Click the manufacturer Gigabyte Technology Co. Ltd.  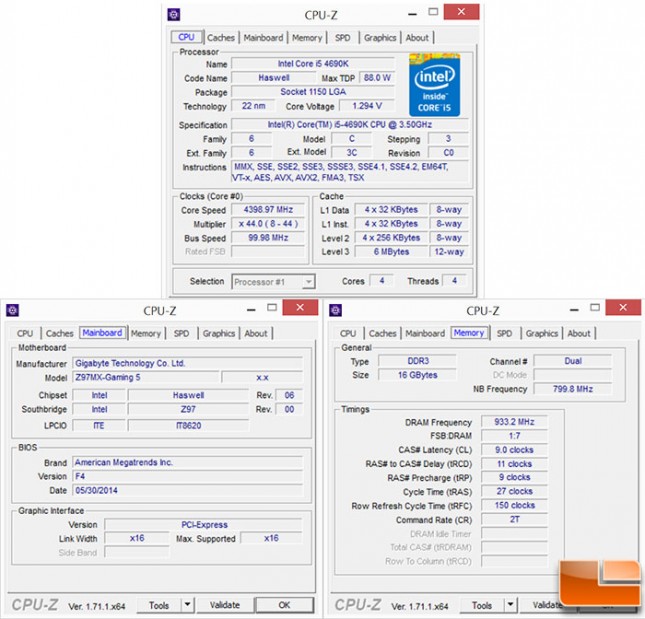point(188,363)
